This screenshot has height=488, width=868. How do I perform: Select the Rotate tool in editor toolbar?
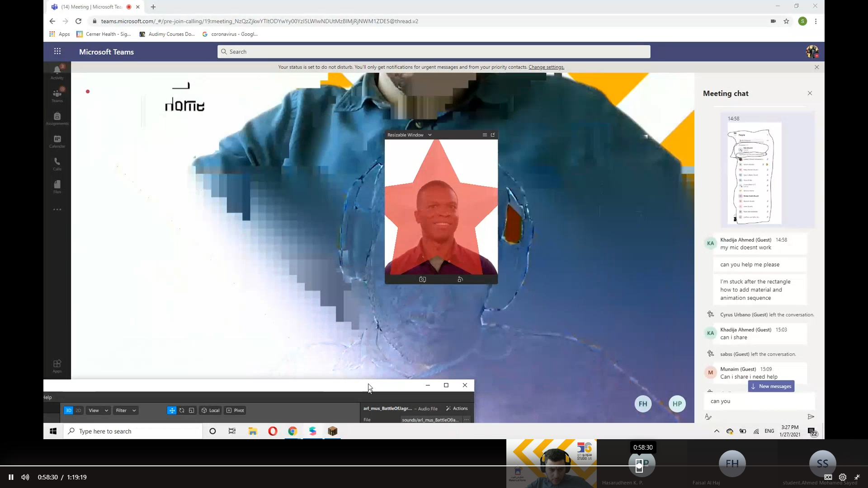click(x=182, y=410)
